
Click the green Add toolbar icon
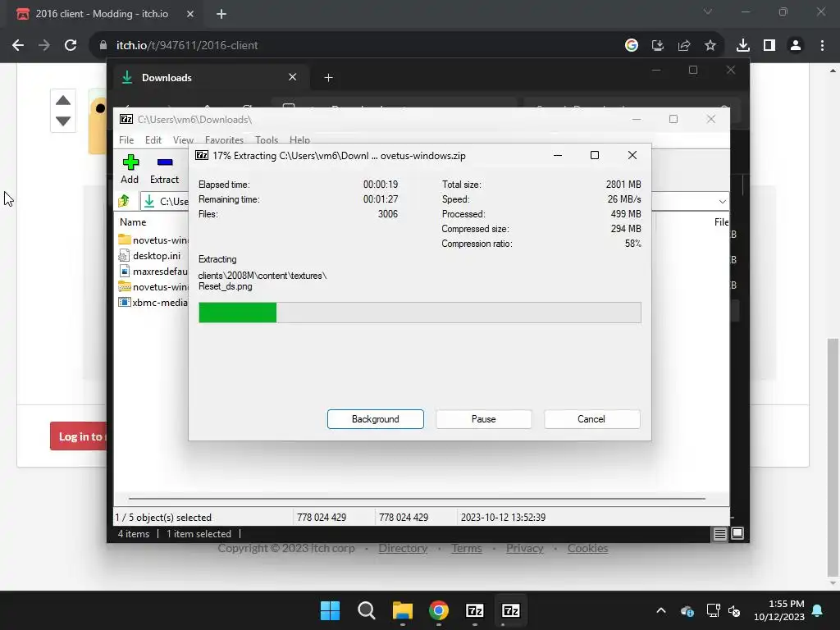coord(130,162)
